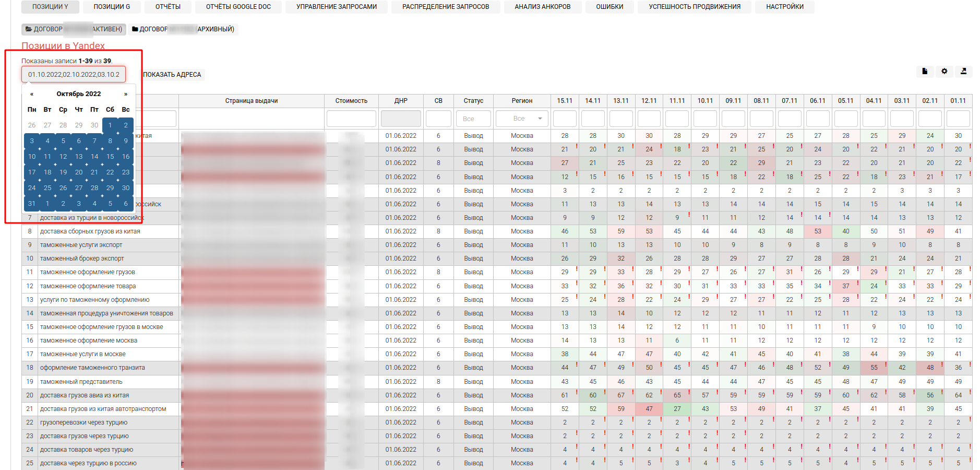Image resolution: width=980 pixels, height=470 pixels.
Task: Open the Анализ анкоров tab
Action: coord(542,7)
